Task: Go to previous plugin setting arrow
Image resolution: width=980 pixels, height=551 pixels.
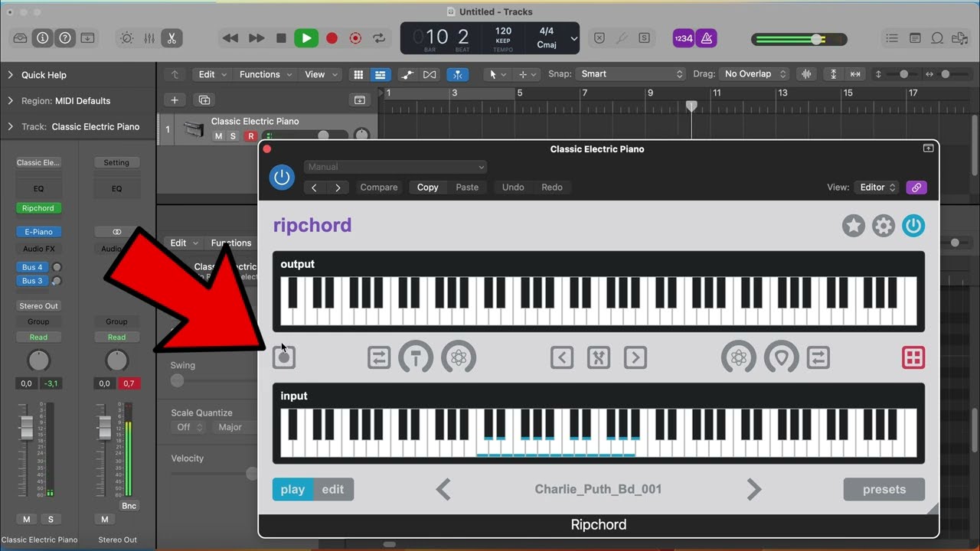Action: click(314, 187)
